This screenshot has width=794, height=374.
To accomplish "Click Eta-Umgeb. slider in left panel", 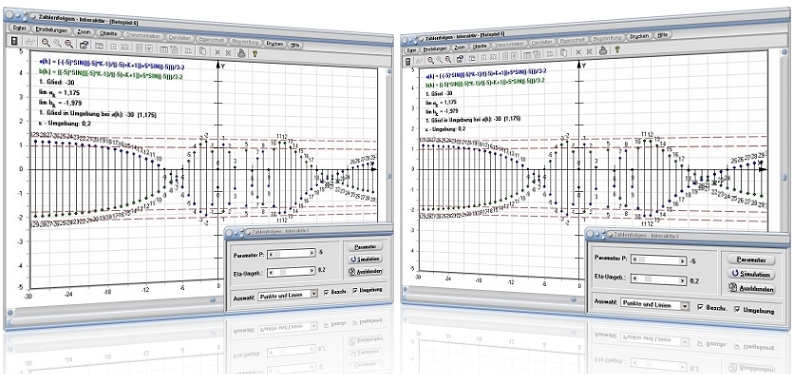I will [x=291, y=271].
